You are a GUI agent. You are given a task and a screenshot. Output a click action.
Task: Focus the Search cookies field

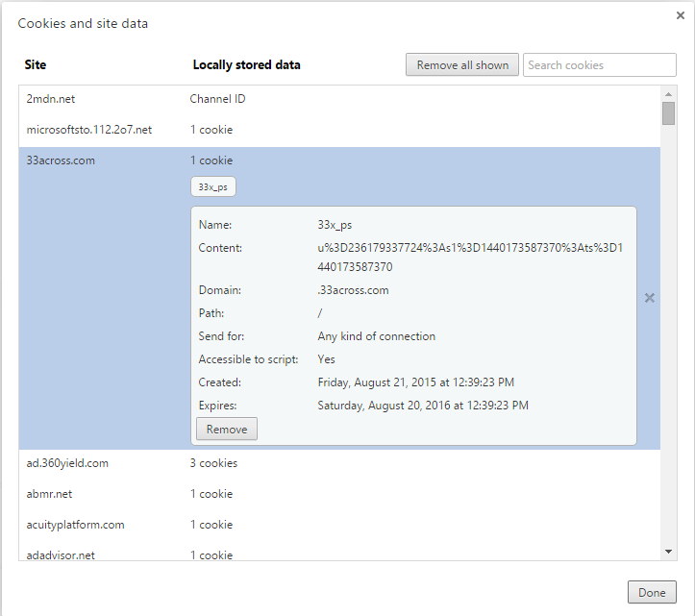pos(599,65)
